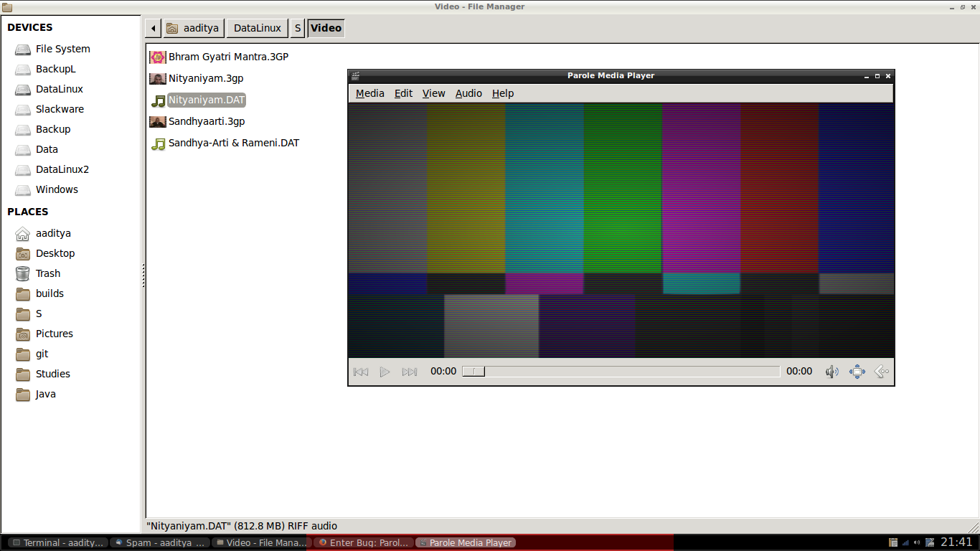The width and height of the screenshot is (980, 551).
Task: Click the volume speaker icon
Action: tap(831, 372)
